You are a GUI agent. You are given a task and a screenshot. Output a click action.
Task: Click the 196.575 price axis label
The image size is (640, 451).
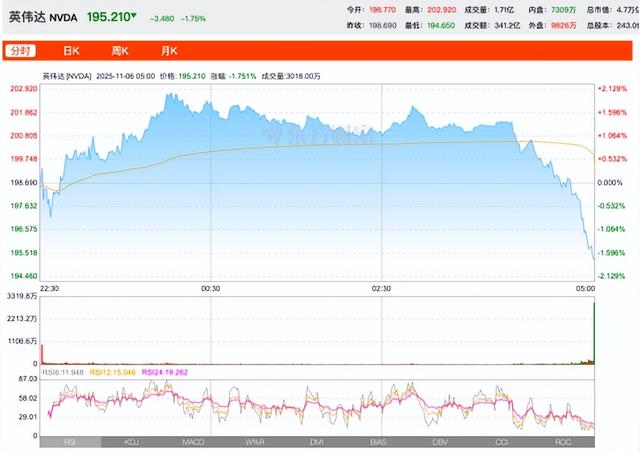pyautogui.click(x=24, y=229)
